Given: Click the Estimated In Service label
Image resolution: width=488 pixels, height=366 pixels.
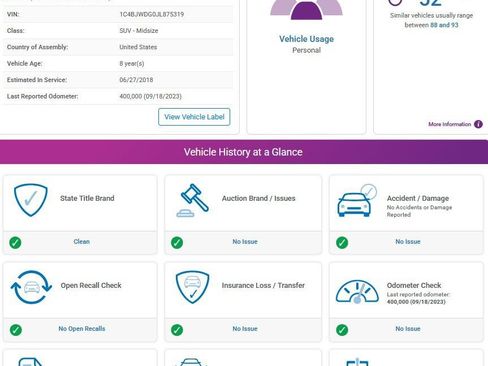Looking at the screenshot, I should 37,80.
